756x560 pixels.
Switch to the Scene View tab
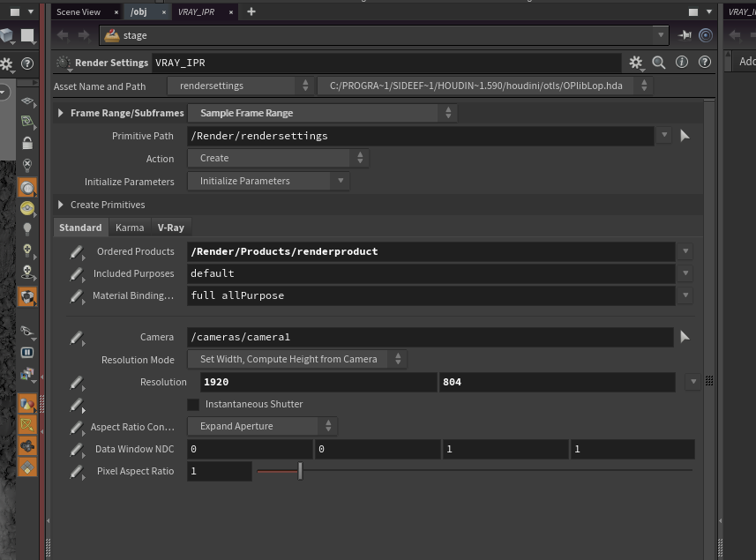tap(79, 12)
